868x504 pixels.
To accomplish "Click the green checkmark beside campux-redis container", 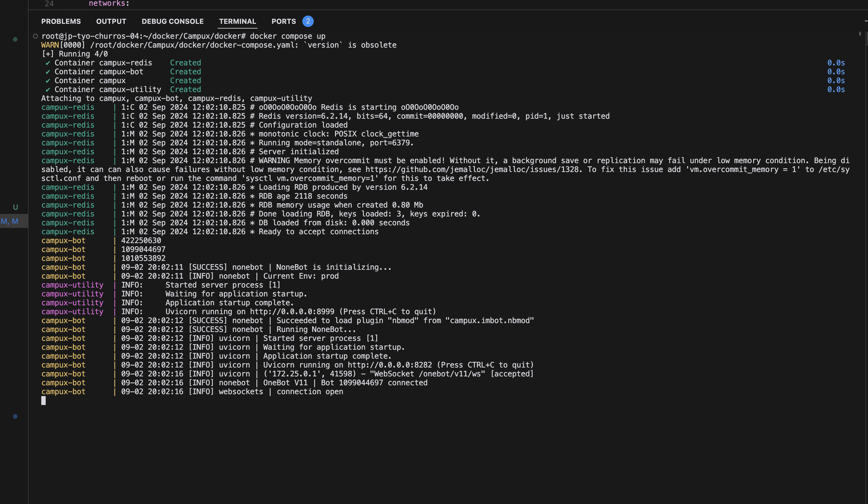I will (x=48, y=63).
